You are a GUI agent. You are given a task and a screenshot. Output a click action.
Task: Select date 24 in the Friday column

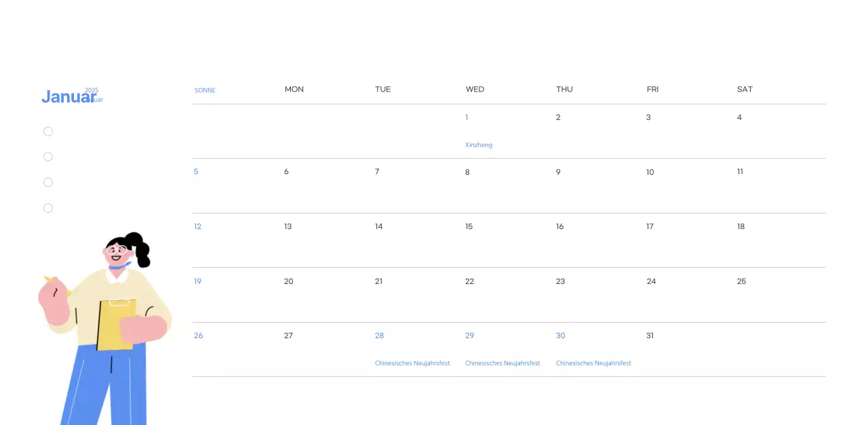(651, 281)
